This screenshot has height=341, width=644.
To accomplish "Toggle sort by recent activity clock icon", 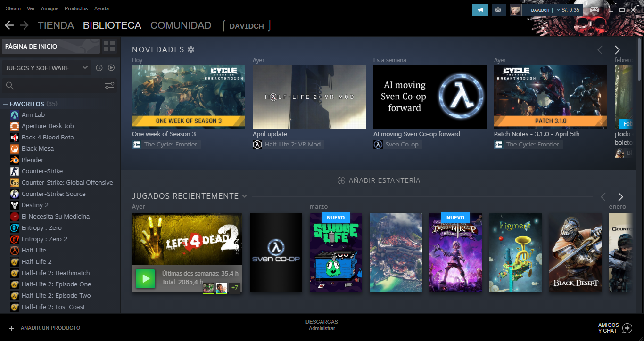I will 99,68.
